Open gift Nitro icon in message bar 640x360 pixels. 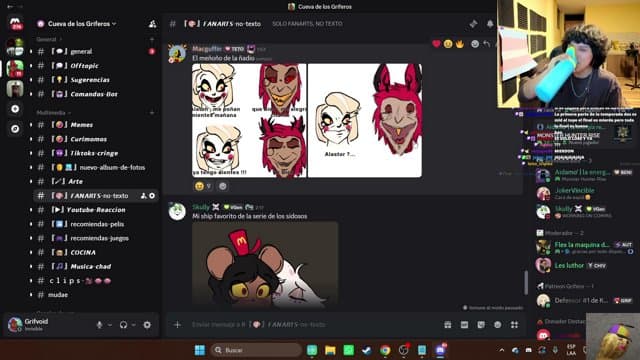(448, 325)
